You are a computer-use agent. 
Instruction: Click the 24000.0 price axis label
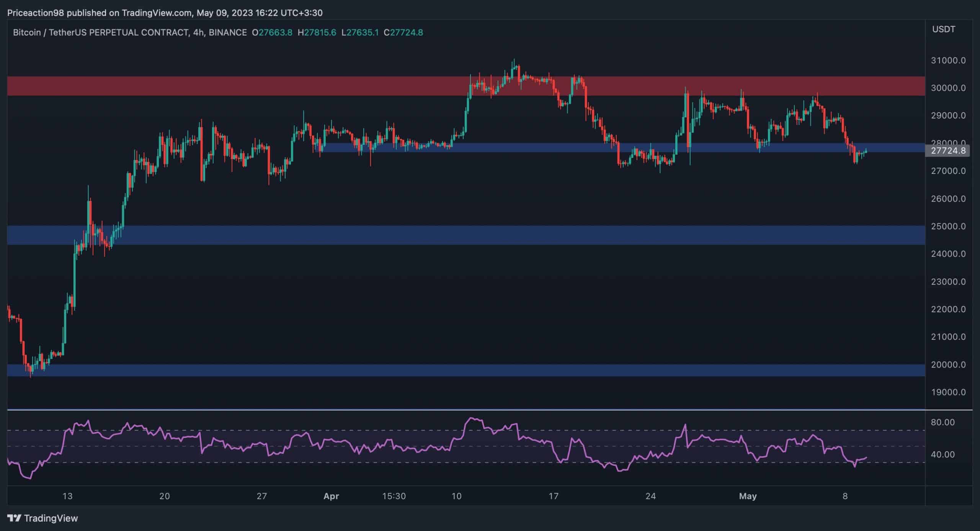[x=948, y=254]
